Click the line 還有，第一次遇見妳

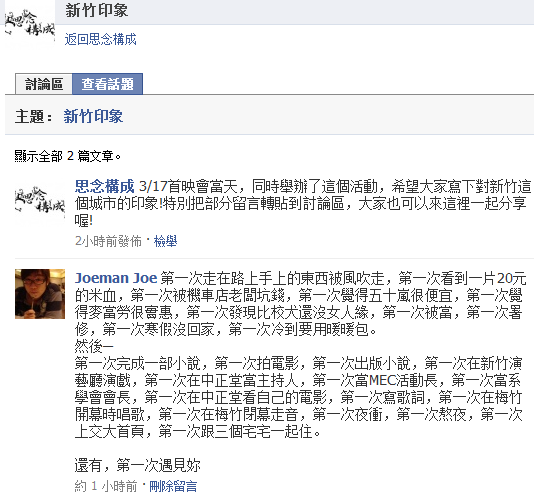[x=138, y=465]
